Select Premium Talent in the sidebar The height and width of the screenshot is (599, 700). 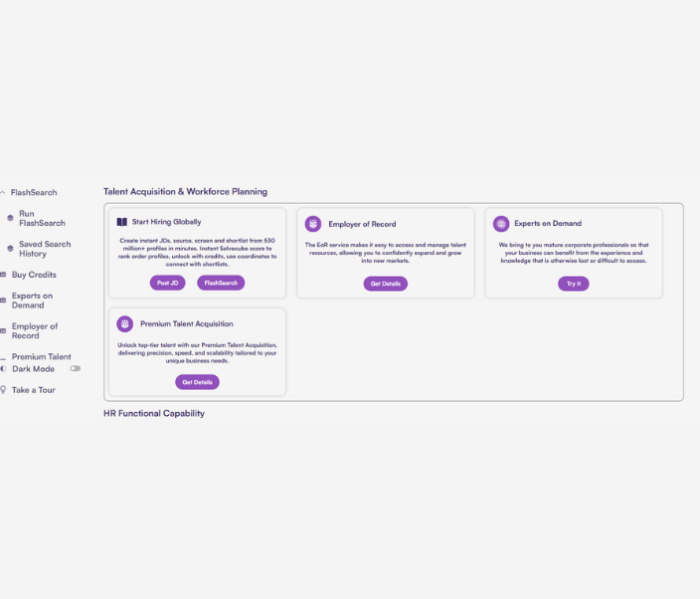pyautogui.click(x=42, y=356)
